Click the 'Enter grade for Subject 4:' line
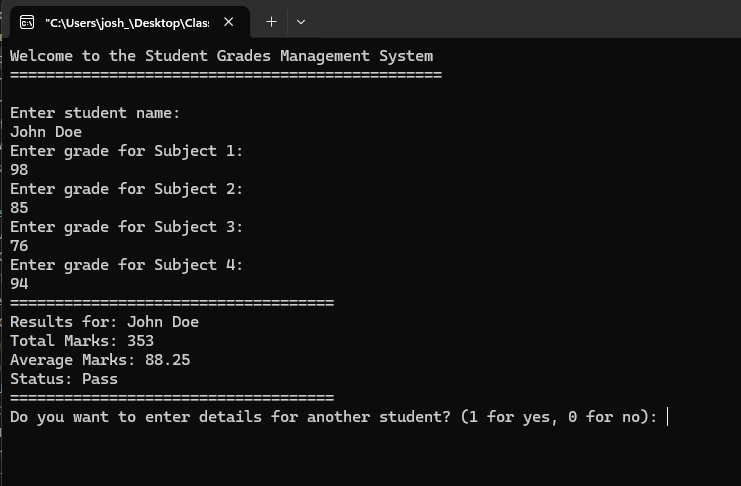The image size is (741, 486). (x=127, y=265)
